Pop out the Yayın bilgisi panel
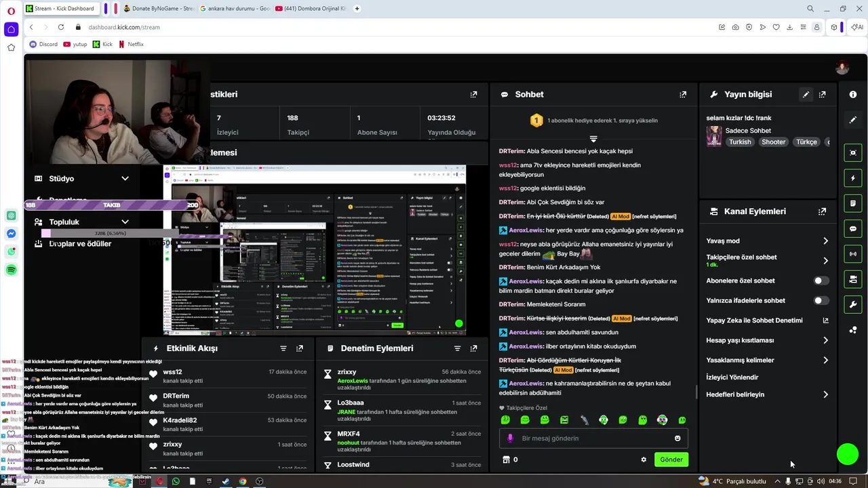Screen dimensions: 868x488 822,95
